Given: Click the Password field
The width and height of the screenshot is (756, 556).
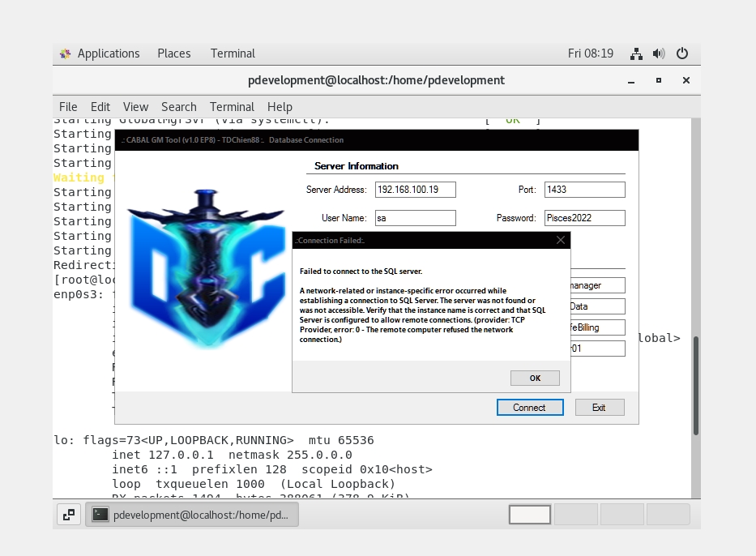Looking at the screenshot, I should (585, 218).
